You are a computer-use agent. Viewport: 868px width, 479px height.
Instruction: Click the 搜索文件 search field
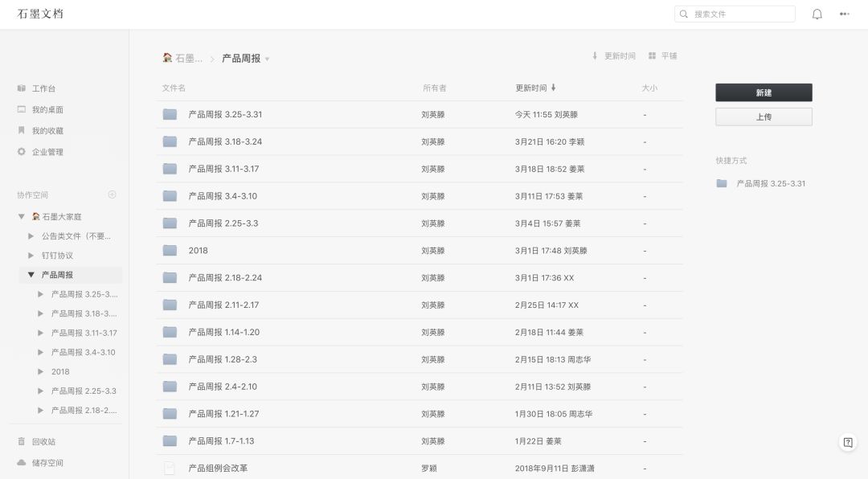tap(735, 14)
